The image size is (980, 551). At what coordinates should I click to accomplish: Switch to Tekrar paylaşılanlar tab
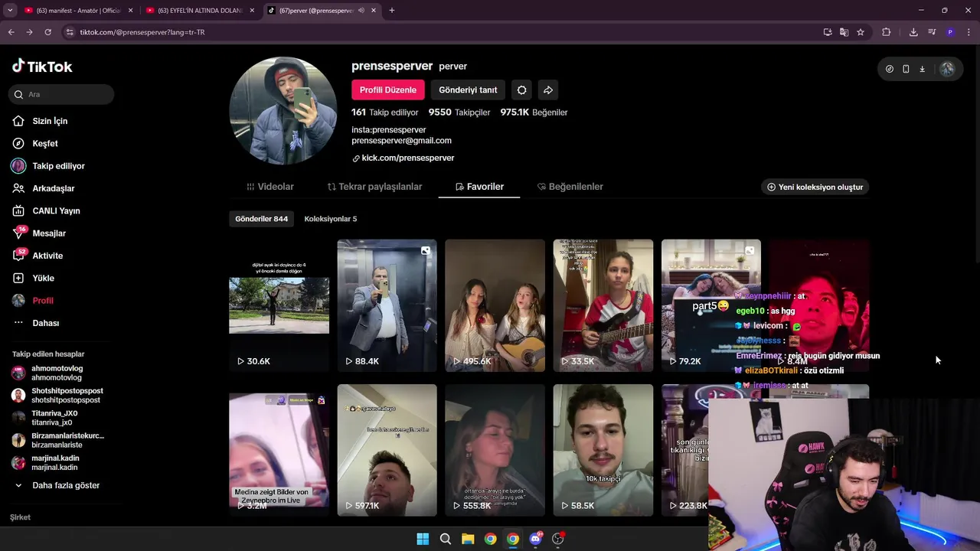[x=374, y=187]
